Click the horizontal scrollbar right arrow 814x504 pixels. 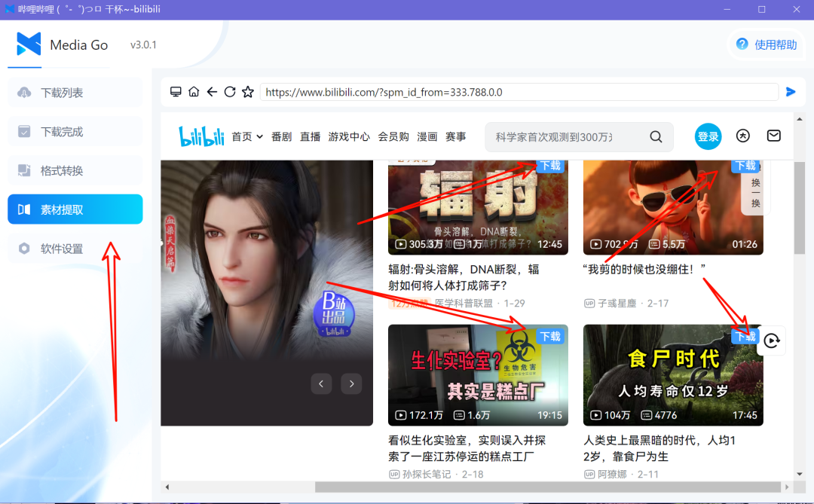[x=787, y=487]
